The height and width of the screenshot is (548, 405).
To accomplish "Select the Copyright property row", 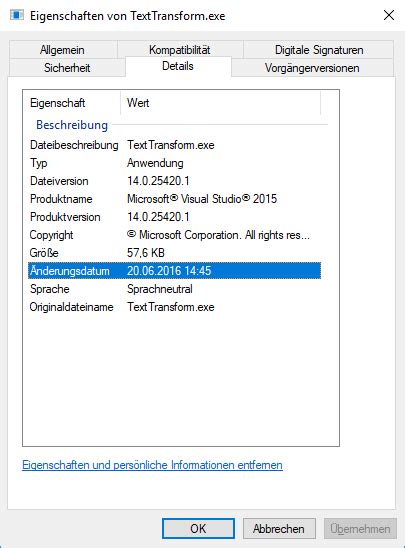I will [174, 235].
